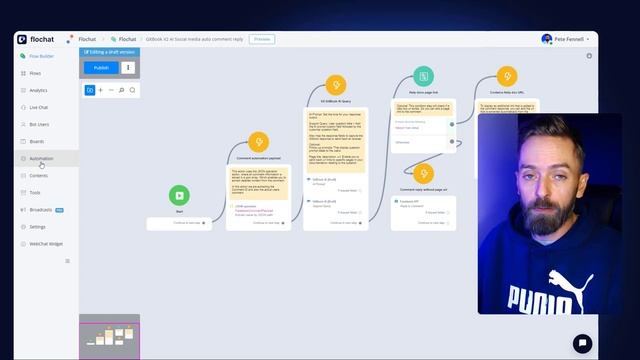This screenshot has height=360, width=640.
Task: Click the JSON operation step in the payload card
Action: [259, 210]
